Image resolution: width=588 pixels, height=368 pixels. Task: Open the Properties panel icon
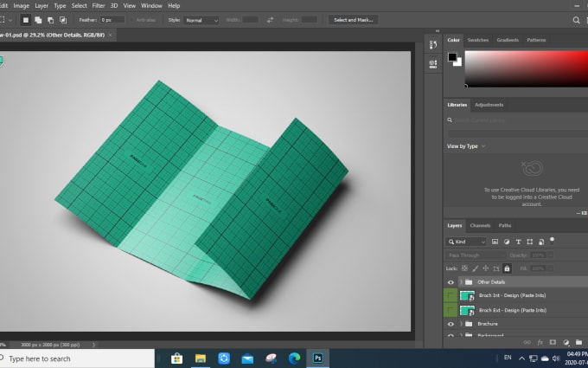tap(433, 63)
